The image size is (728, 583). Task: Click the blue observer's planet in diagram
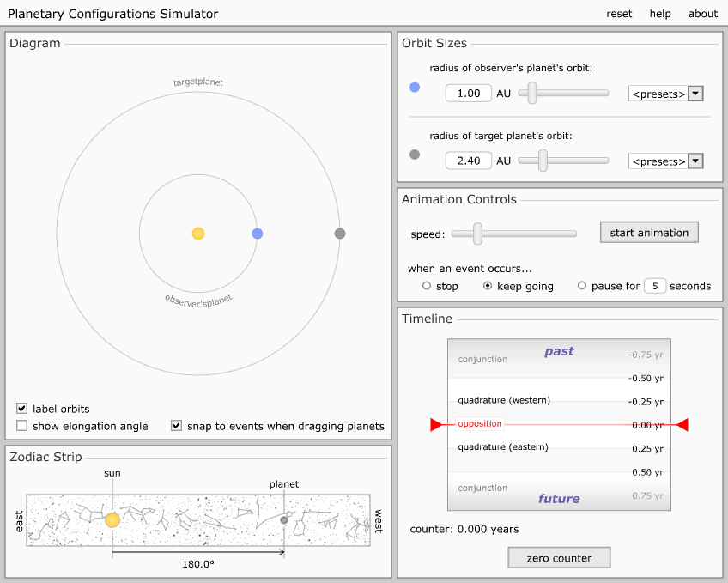click(x=257, y=234)
